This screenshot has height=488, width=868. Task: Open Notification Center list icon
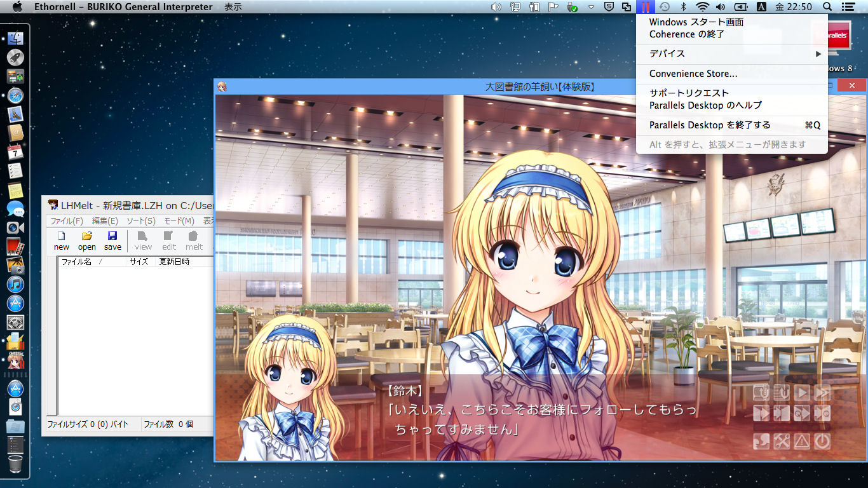[x=848, y=7]
